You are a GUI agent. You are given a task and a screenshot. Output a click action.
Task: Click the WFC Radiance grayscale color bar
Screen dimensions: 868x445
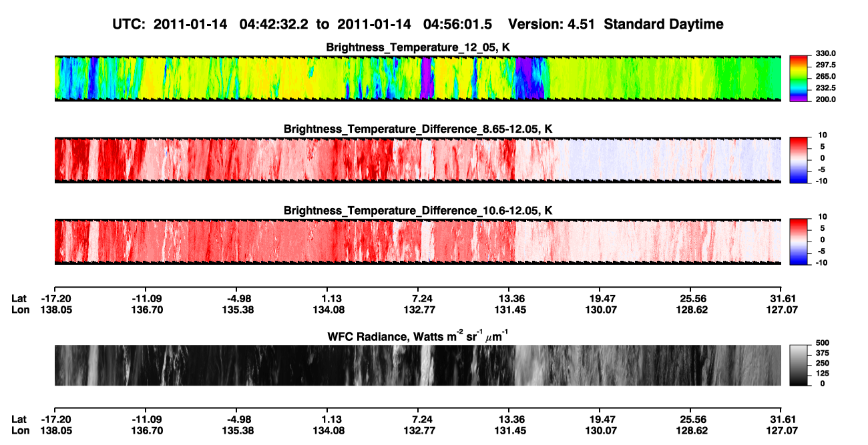(x=799, y=366)
